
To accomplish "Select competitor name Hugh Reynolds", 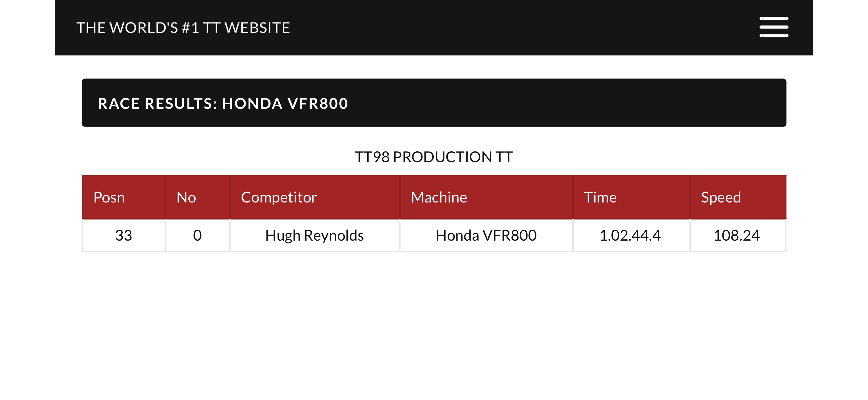I will click(x=314, y=235).
